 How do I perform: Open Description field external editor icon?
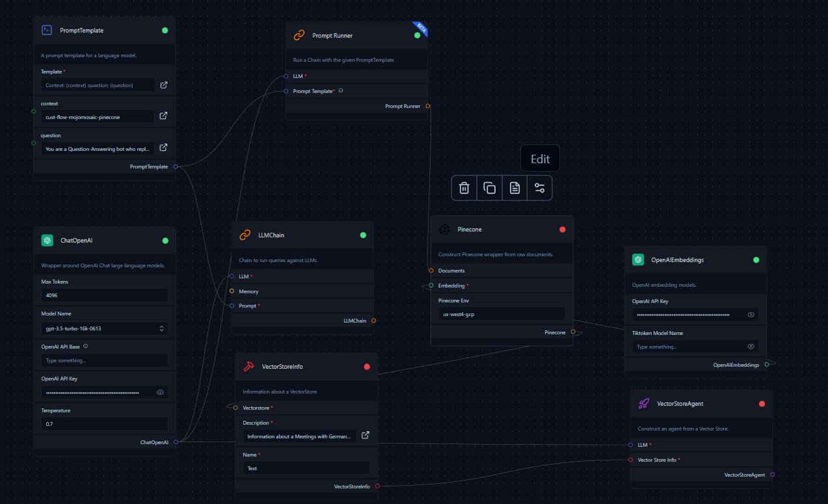tap(366, 435)
